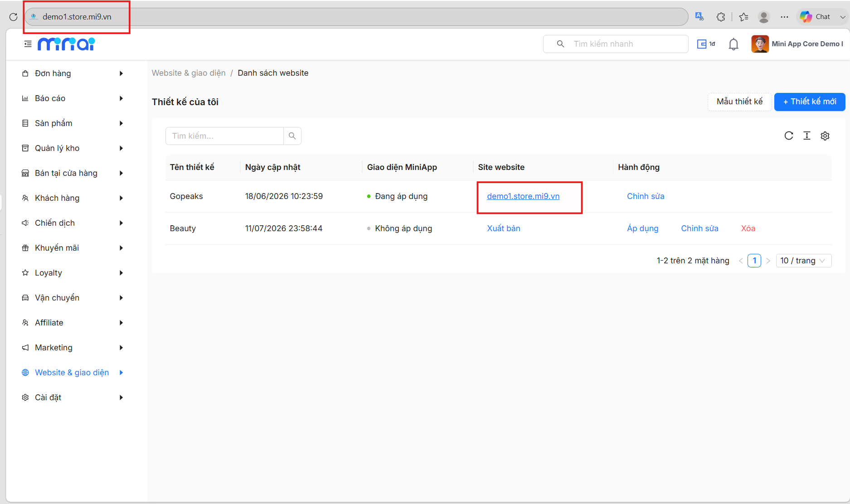The height and width of the screenshot is (504, 850).
Task: Open the Mini App Core Demo account avatar
Action: [x=760, y=44]
